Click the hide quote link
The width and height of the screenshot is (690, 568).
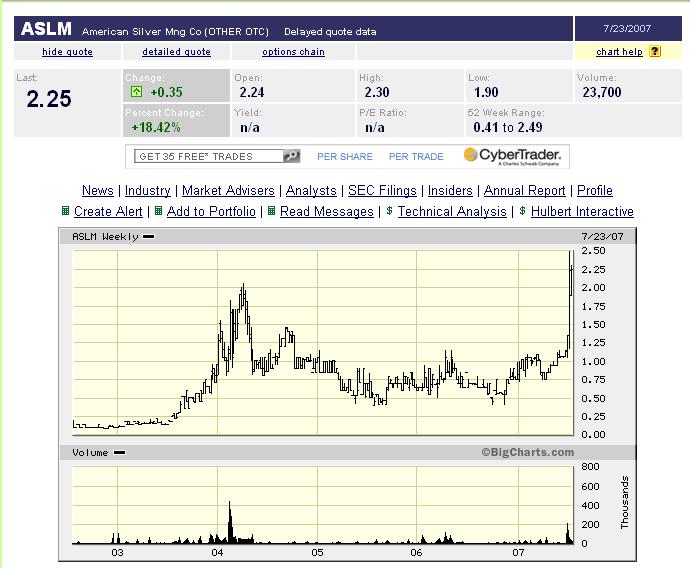[x=67, y=51]
